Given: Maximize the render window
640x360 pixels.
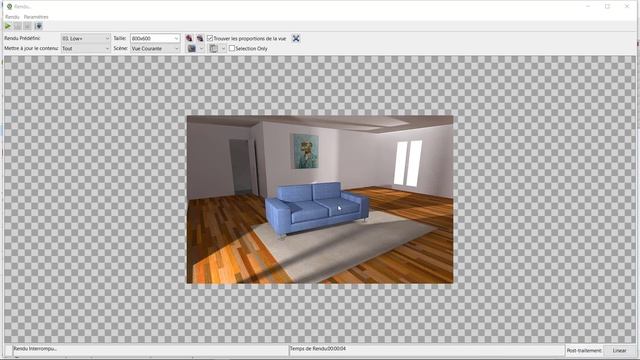Looking at the screenshot, I should point(607,7).
